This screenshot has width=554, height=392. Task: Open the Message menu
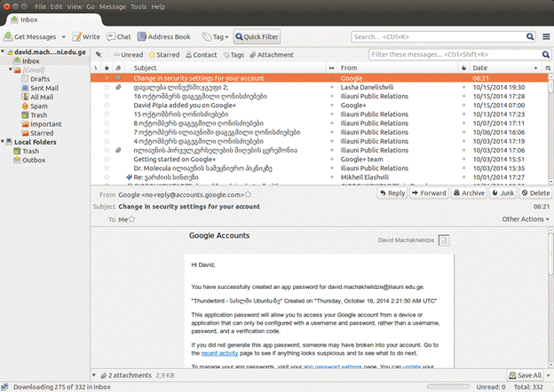click(113, 6)
